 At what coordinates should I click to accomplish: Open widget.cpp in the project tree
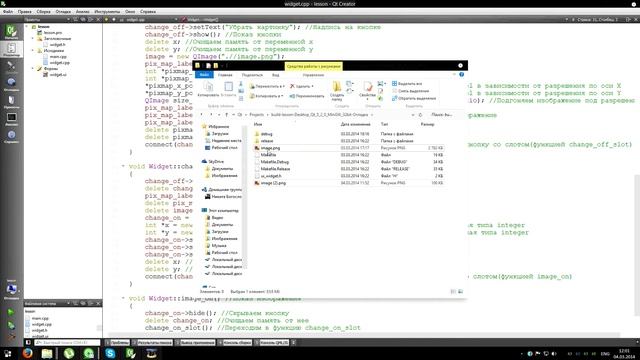point(60,63)
